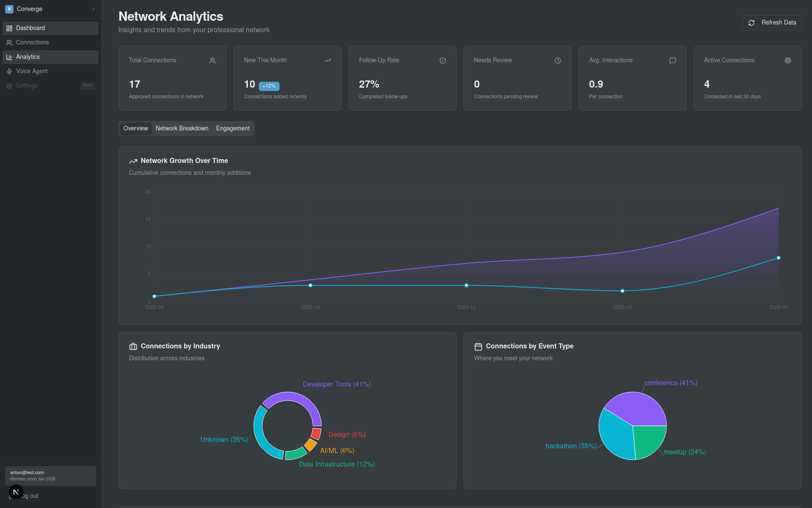
Task: Open the Dashboard sidebar item
Action: coord(30,28)
